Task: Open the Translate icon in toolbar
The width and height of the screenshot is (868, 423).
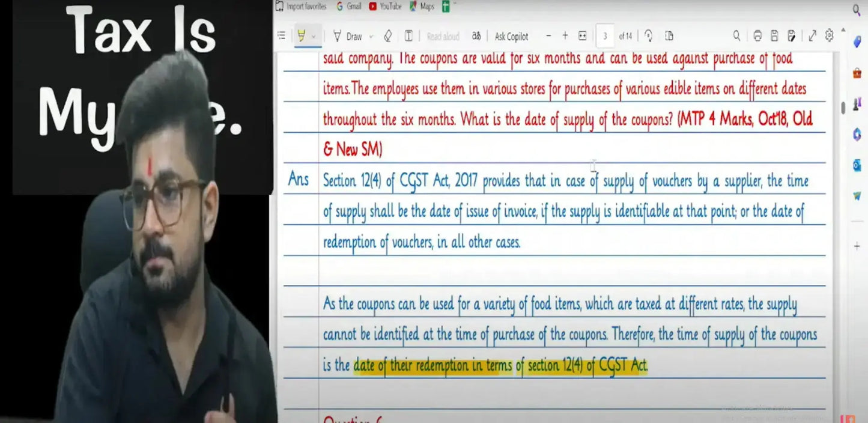Action: [476, 36]
